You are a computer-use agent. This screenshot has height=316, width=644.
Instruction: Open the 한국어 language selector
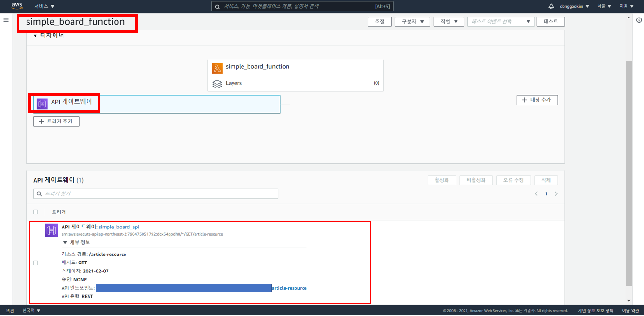(x=31, y=311)
